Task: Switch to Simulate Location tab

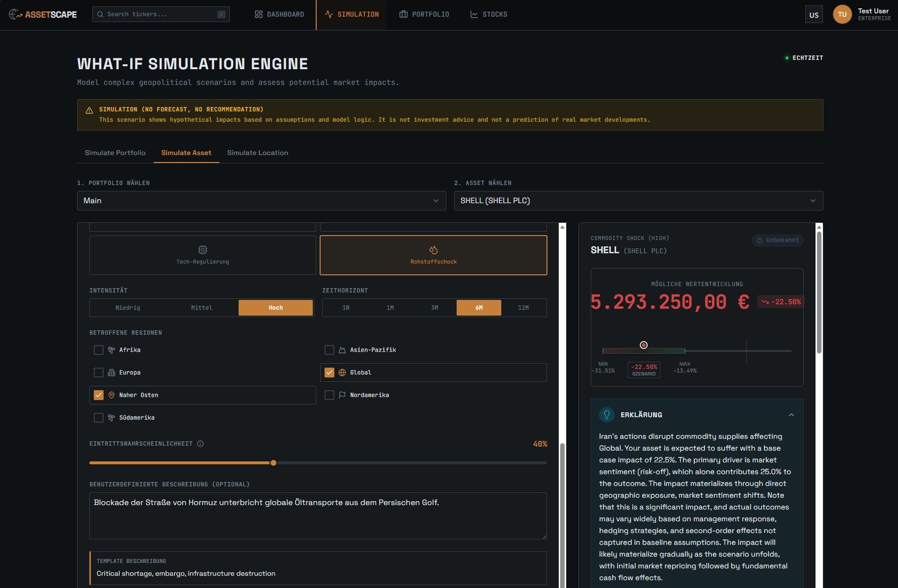Action: [258, 153]
